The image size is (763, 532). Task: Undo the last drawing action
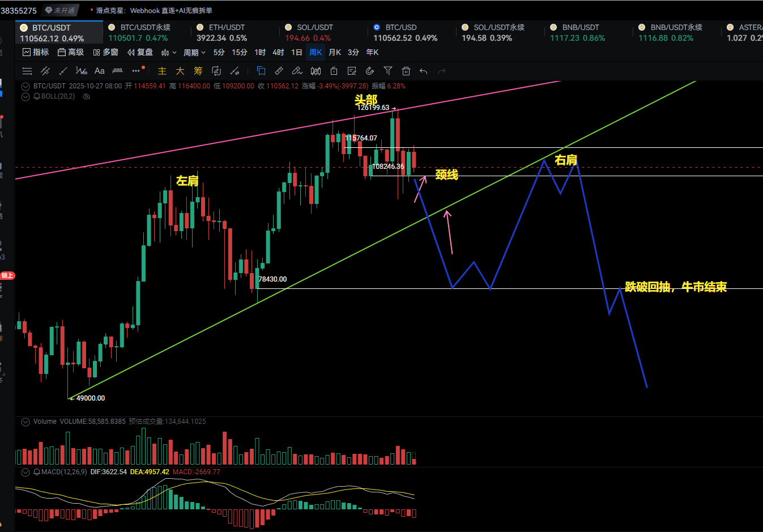423,71
